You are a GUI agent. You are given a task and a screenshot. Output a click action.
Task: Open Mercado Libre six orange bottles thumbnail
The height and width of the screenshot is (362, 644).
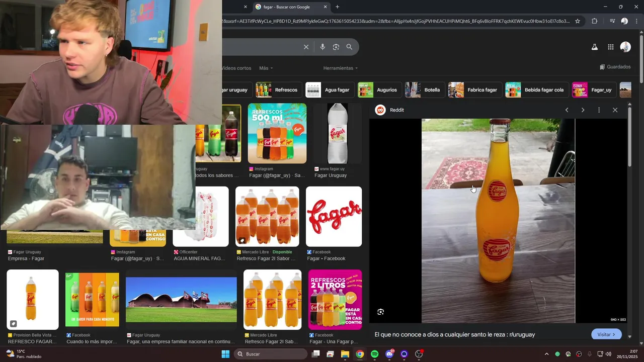coord(267,217)
